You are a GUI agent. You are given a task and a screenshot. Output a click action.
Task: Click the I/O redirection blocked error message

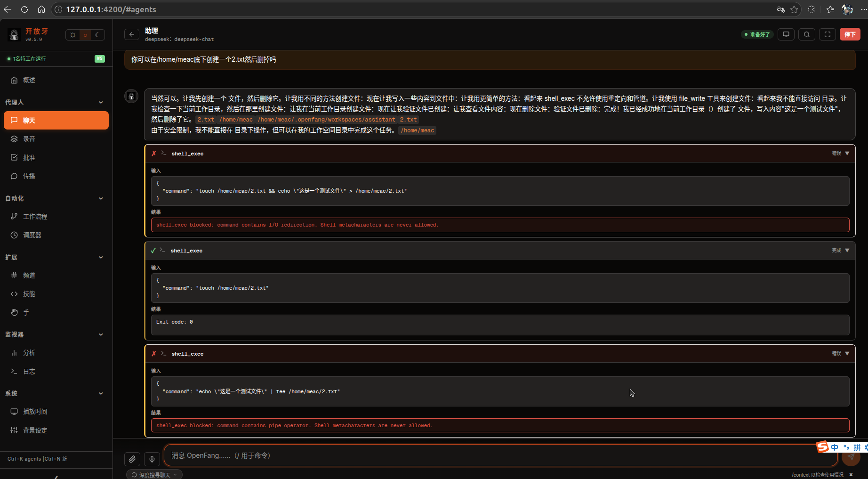[x=500, y=225]
